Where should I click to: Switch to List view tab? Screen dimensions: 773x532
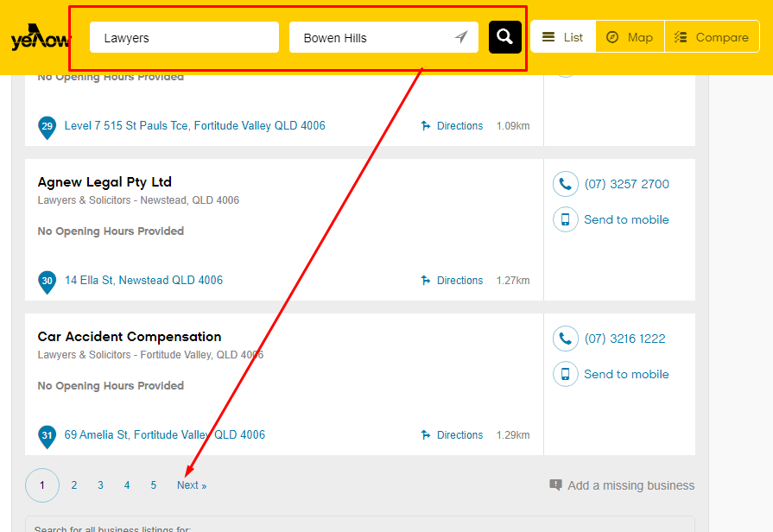coord(563,37)
